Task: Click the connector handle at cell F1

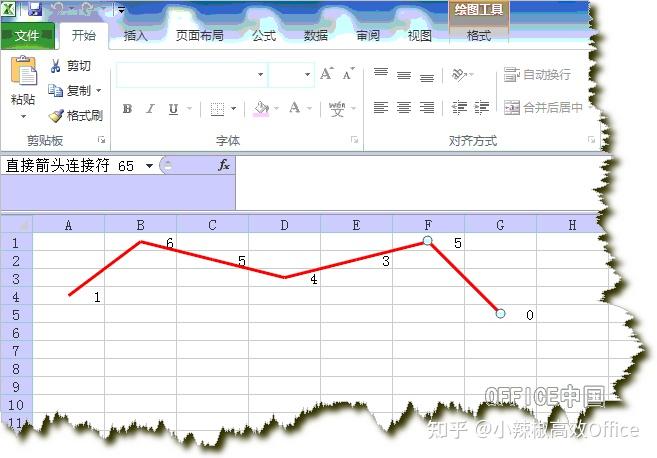Action: click(x=427, y=241)
